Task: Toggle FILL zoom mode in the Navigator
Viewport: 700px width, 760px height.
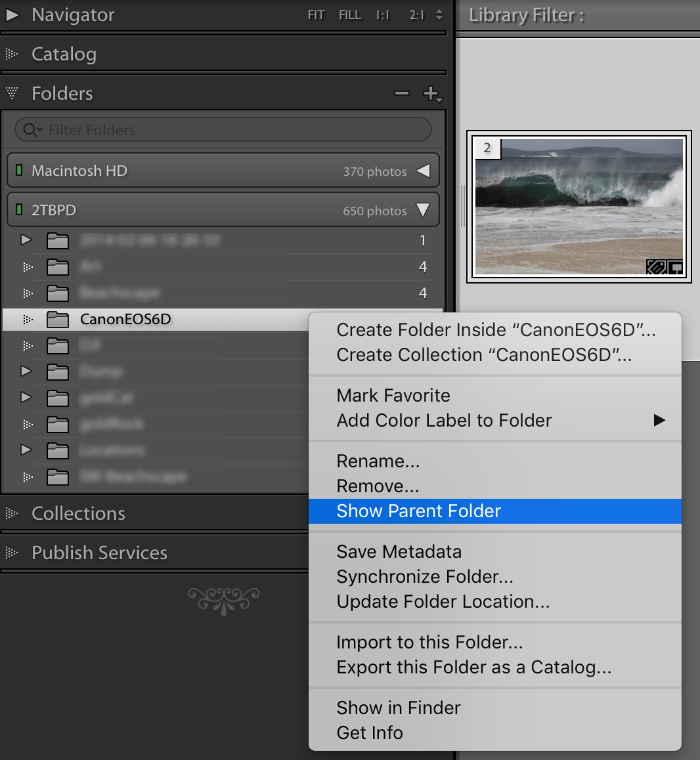Action: 349,14
